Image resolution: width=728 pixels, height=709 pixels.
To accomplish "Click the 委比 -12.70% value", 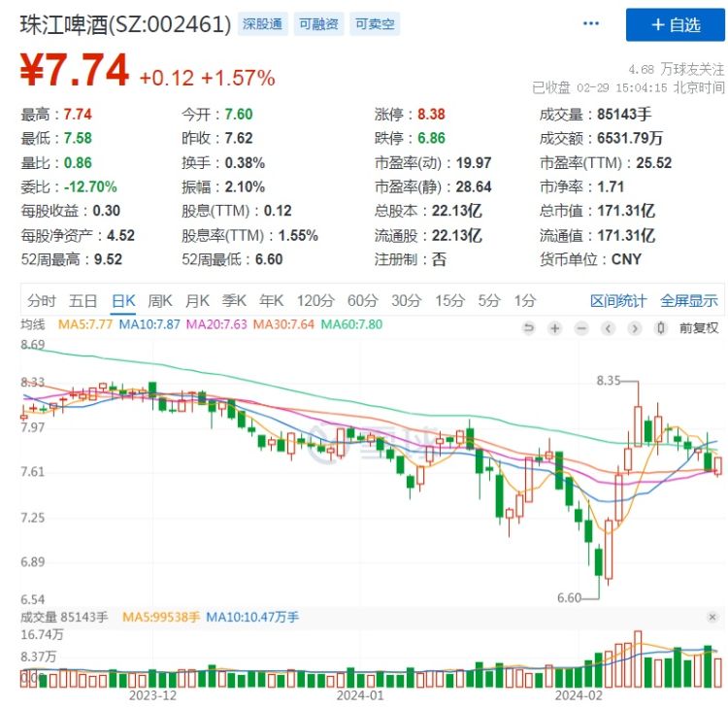I will (90, 187).
